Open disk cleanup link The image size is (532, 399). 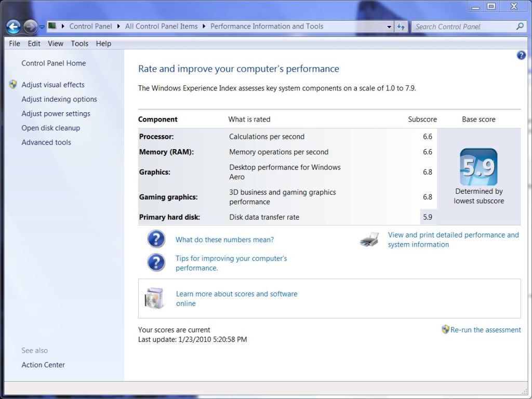coord(51,128)
